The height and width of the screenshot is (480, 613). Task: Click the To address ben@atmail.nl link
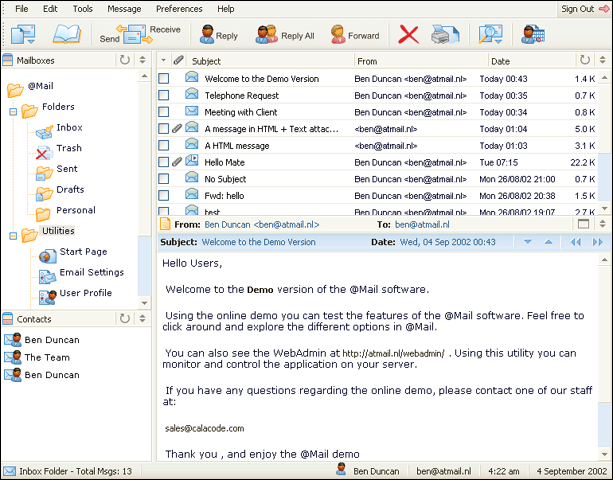click(422, 224)
